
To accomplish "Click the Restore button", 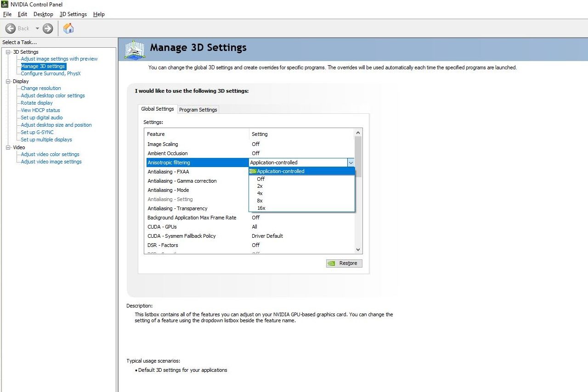I will (x=344, y=263).
